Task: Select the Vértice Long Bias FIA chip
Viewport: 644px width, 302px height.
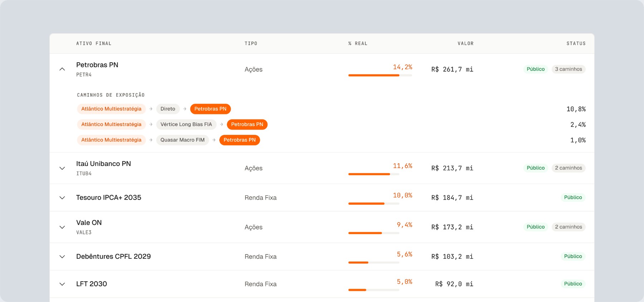Action: (x=186, y=125)
